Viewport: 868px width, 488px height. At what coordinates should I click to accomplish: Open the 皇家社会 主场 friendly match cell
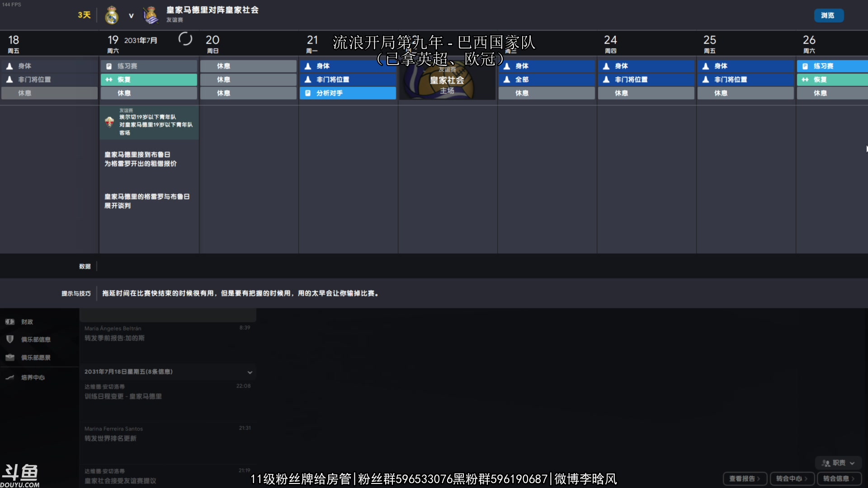(x=447, y=80)
